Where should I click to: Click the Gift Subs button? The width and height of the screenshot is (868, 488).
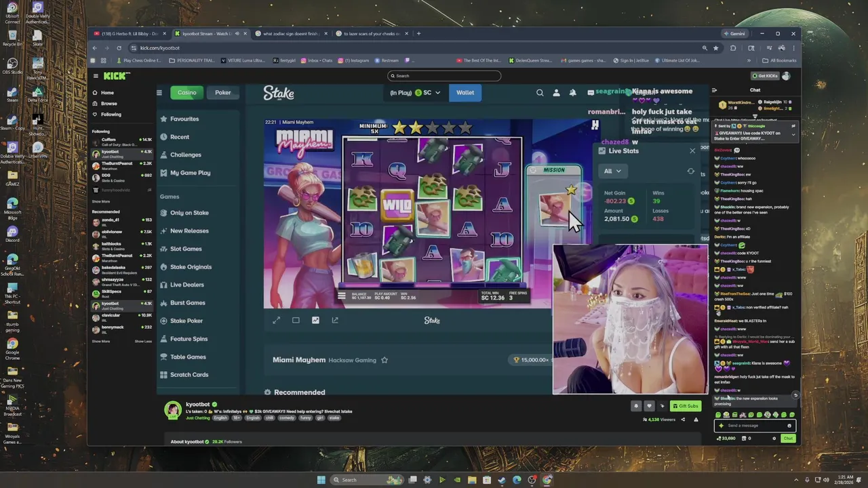[685, 406]
